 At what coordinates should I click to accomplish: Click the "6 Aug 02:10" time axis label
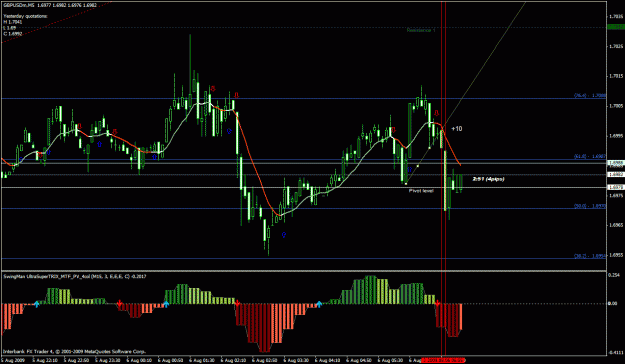234,360
